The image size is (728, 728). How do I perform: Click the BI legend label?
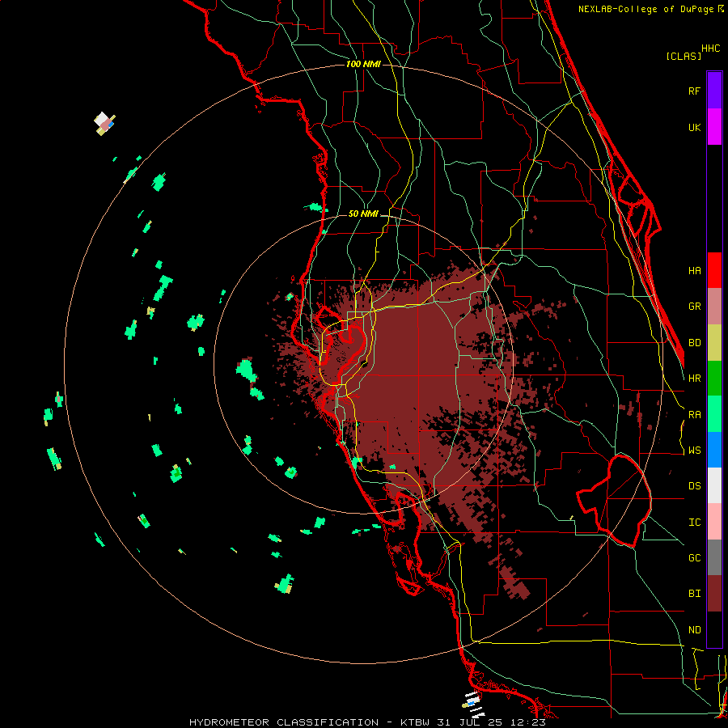click(694, 594)
